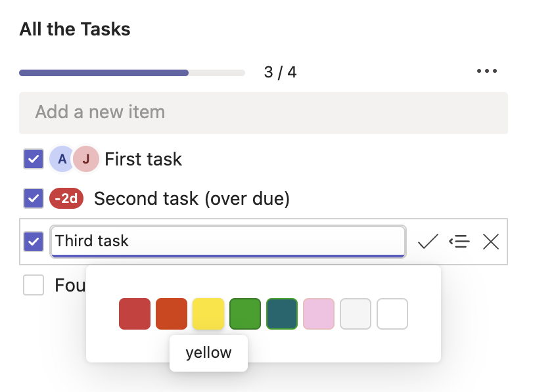
Task: Click inside the Third task text box
Action: tap(228, 242)
